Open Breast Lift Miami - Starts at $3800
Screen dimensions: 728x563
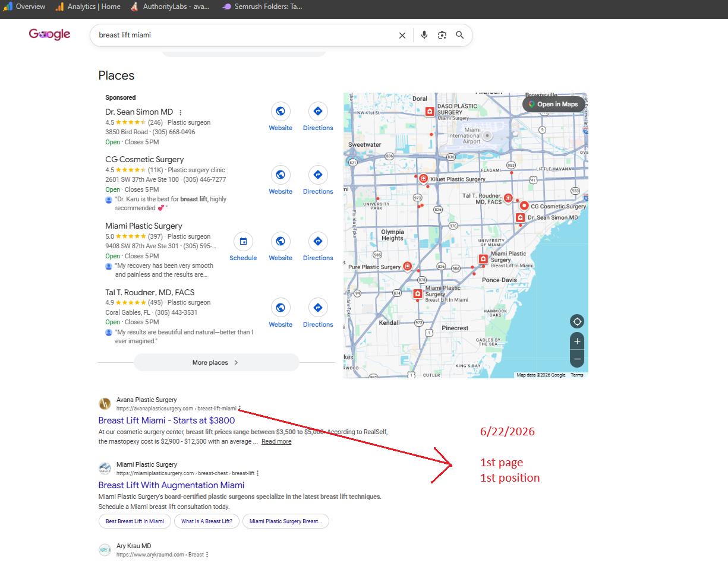166,420
